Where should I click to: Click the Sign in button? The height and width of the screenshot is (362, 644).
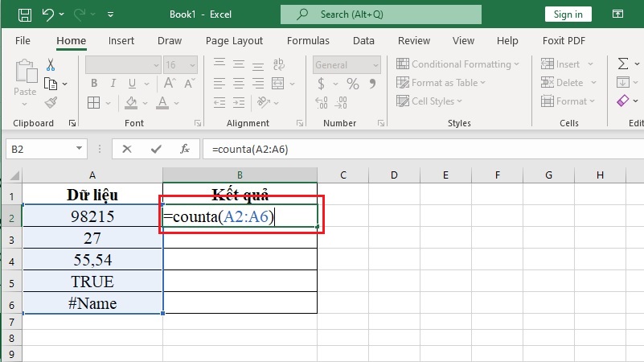point(568,14)
